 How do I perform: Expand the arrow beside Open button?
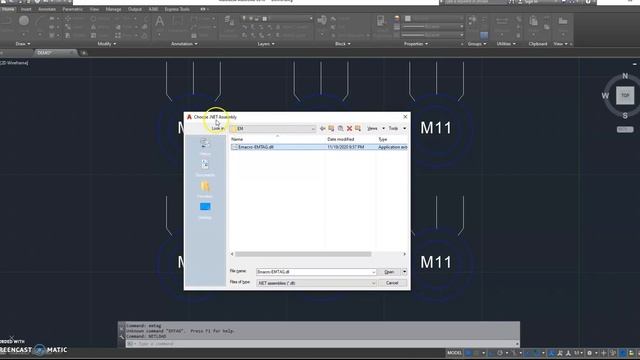point(404,272)
